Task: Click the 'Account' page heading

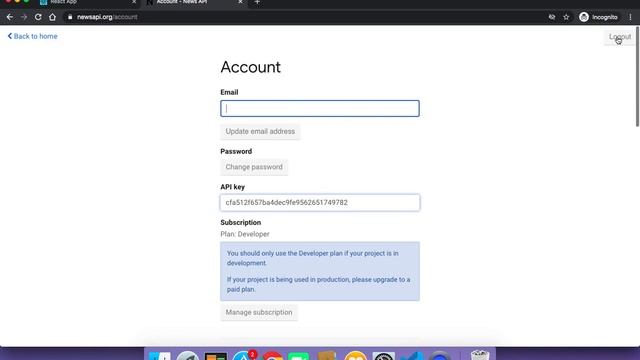Action: coord(251,67)
